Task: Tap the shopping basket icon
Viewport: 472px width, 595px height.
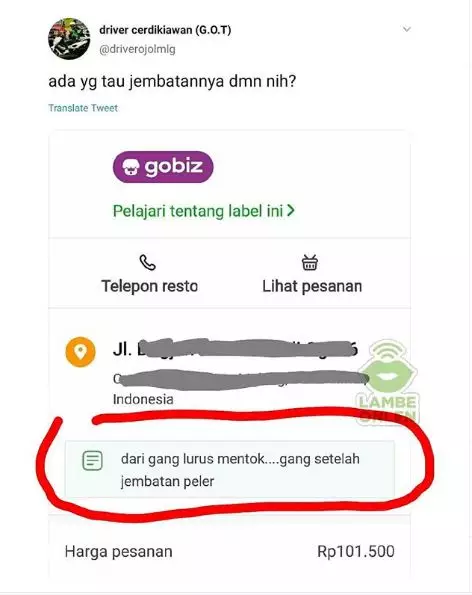Action: click(310, 262)
